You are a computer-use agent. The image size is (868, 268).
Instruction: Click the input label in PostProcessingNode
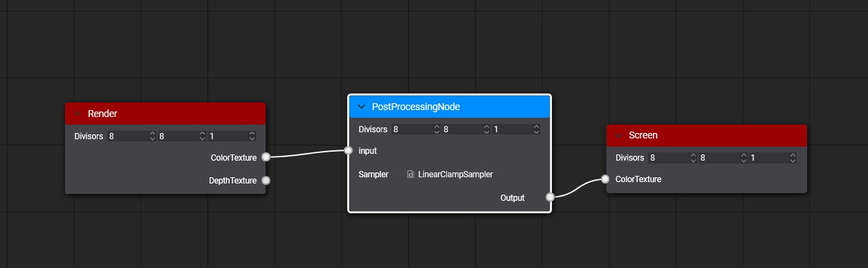pyautogui.click(x=368, y=150)
